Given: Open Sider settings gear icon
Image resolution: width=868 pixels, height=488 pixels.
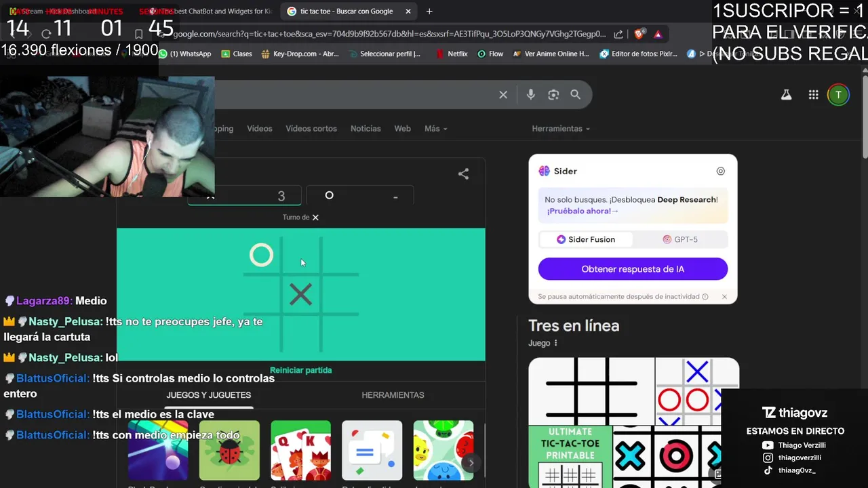Looking at the screenshot, I should tap(721, 171).
